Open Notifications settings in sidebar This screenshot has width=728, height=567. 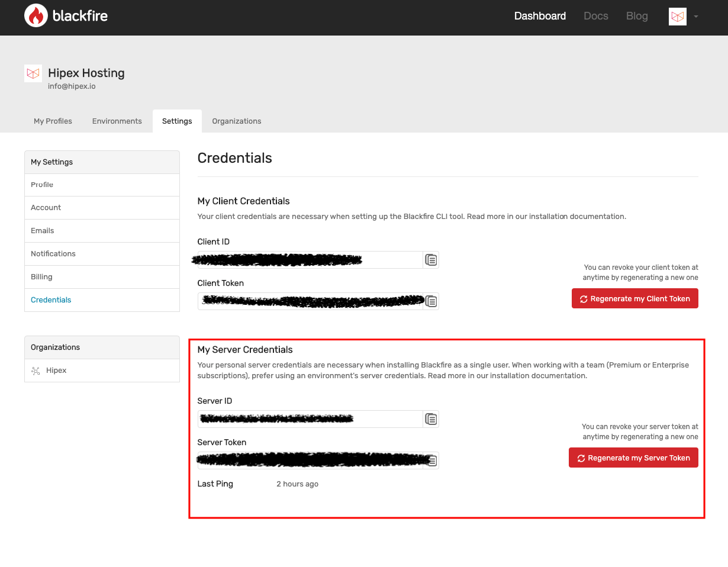point(102,254)
